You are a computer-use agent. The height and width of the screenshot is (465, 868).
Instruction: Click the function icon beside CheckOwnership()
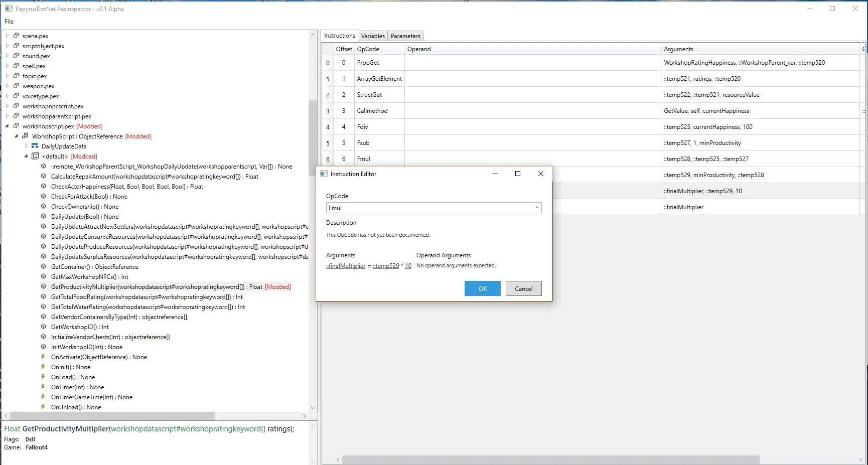pos(43,206)
